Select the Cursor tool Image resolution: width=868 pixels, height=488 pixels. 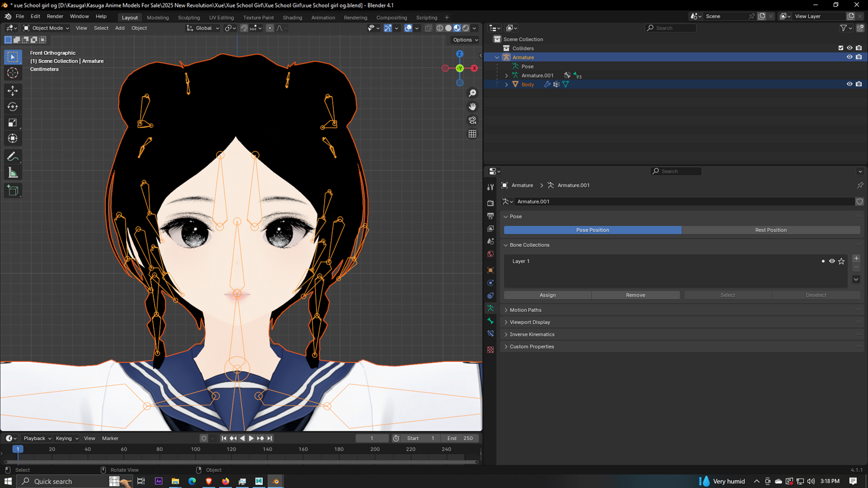click(x=13, y=73)
